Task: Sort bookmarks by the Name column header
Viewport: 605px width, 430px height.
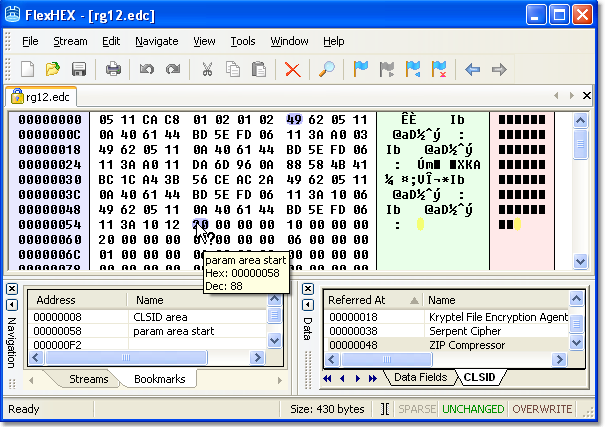Action: [x=197, y=300]
